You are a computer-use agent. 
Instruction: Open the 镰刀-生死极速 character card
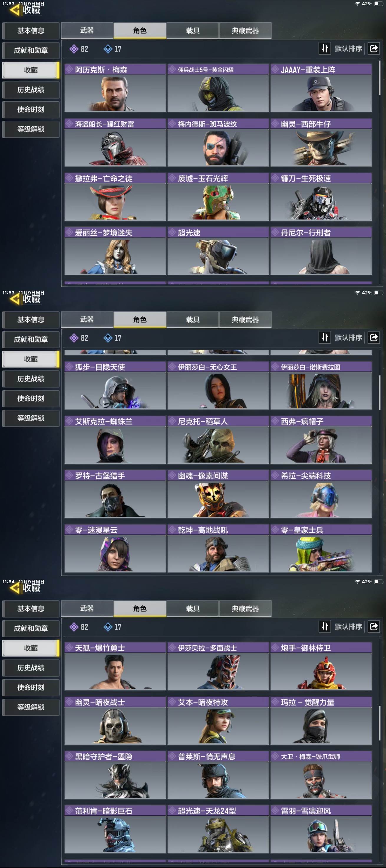pos(321,197)
